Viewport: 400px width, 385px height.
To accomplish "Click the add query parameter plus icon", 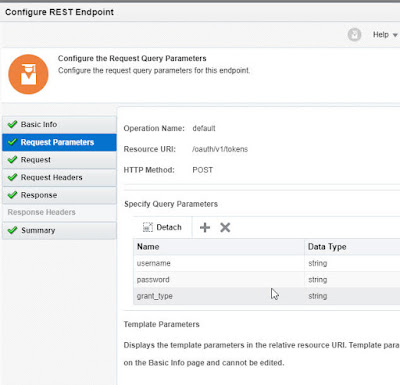I will point(205,228).
